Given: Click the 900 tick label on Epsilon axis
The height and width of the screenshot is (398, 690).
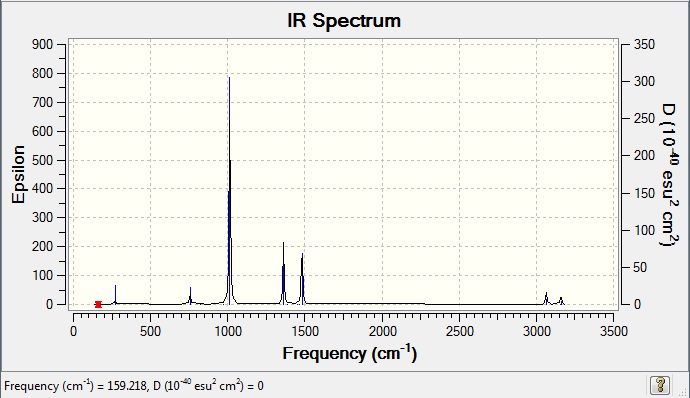Looking at the screenshot, I should click(42, 44).
